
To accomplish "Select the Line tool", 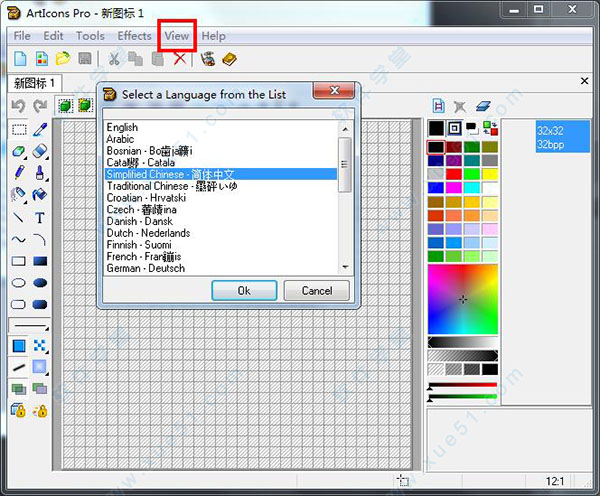I will click(18, 218).
